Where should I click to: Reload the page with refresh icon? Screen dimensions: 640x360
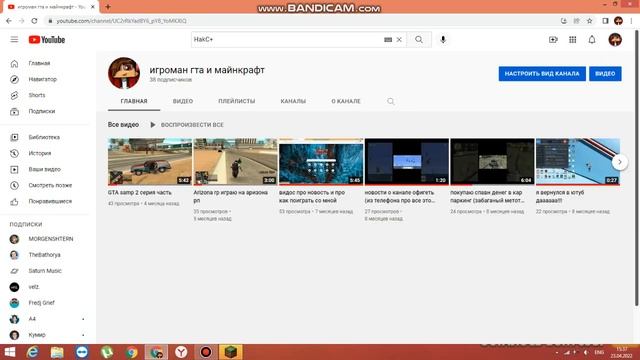(34, 21)
